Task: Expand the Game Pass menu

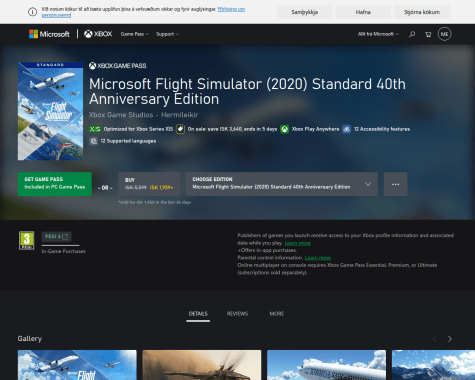Action: (x=135, y=34)
